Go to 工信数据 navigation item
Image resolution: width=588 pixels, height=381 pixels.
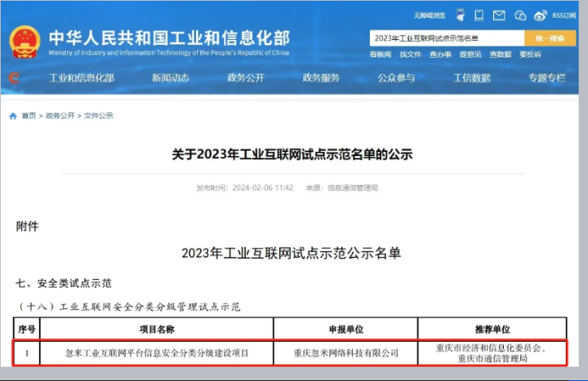click(x=472, y=78)
